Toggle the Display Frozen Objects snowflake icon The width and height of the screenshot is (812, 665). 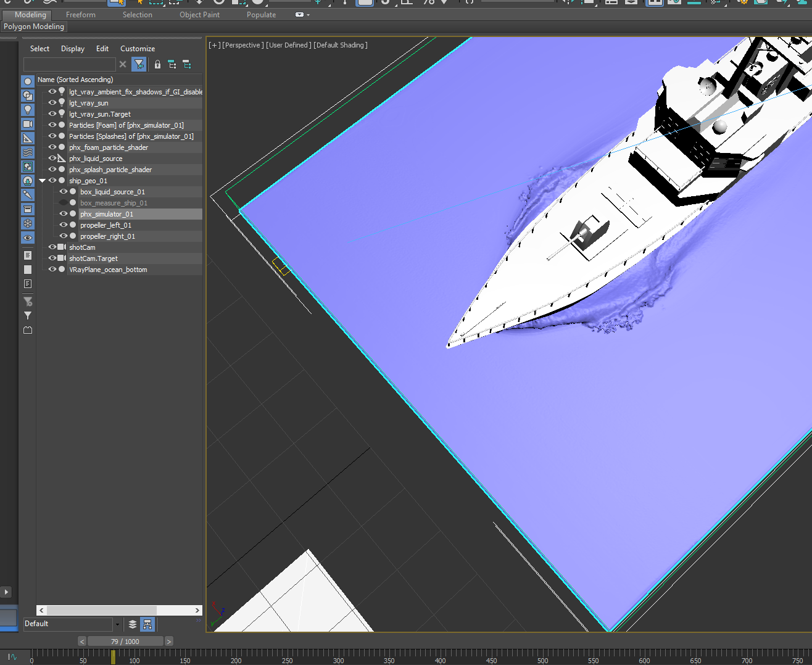click(x=28, y=223)
